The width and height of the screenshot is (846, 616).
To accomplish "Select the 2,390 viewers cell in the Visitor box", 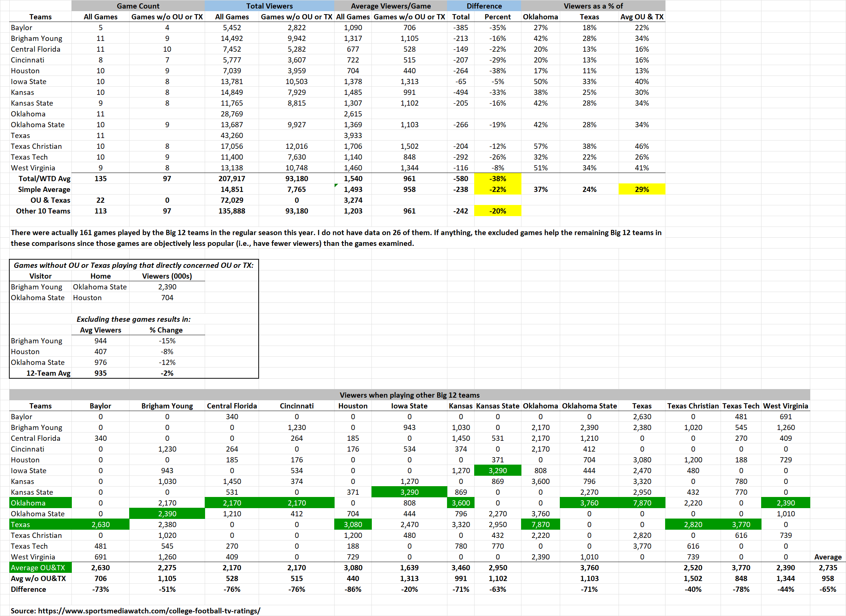I will 167,287.
